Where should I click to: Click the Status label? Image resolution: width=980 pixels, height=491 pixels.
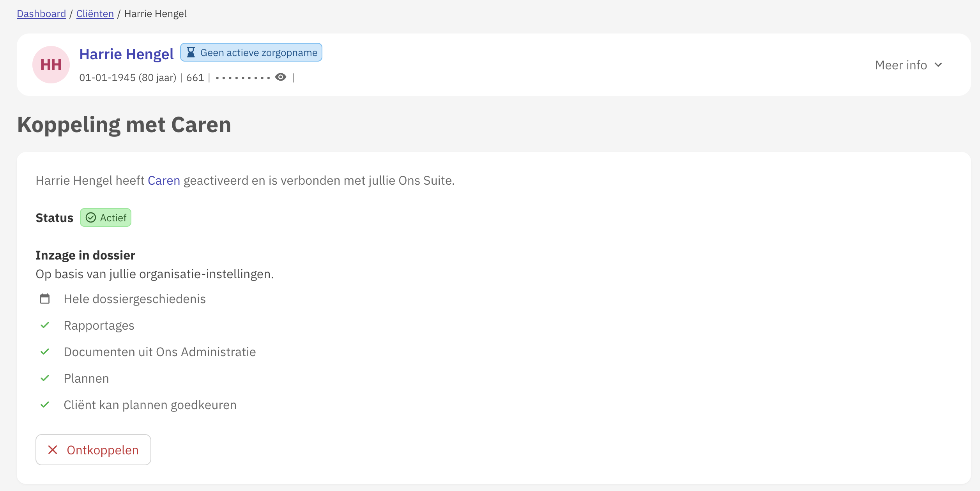click(55, 218)
